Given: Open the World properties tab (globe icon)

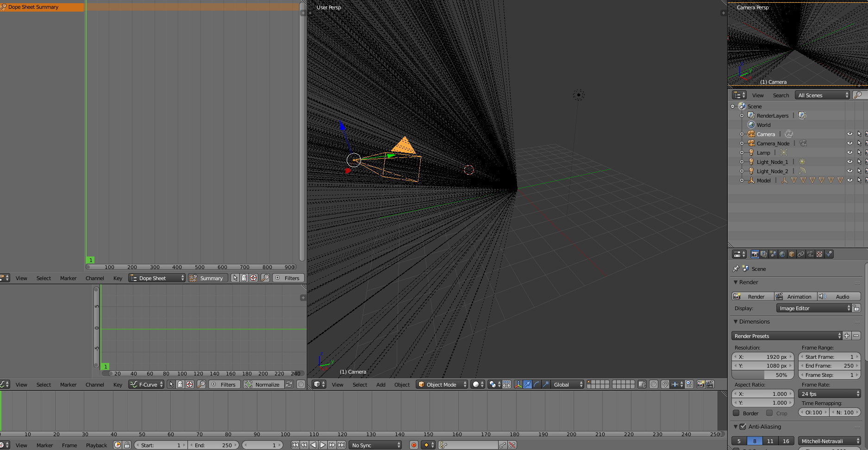Looking at the screenshot, I should pos(782,254).
